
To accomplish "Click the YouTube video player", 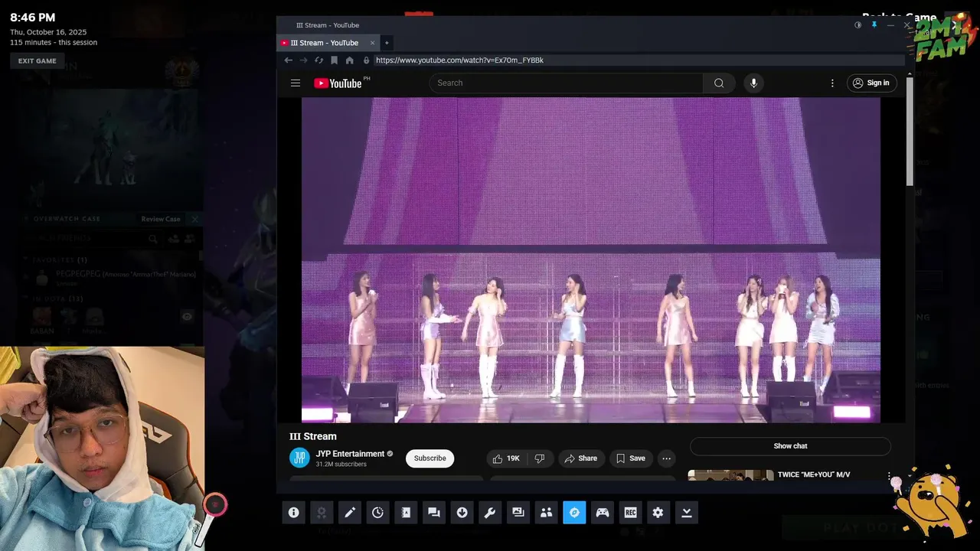I will (x=590, y=260).
